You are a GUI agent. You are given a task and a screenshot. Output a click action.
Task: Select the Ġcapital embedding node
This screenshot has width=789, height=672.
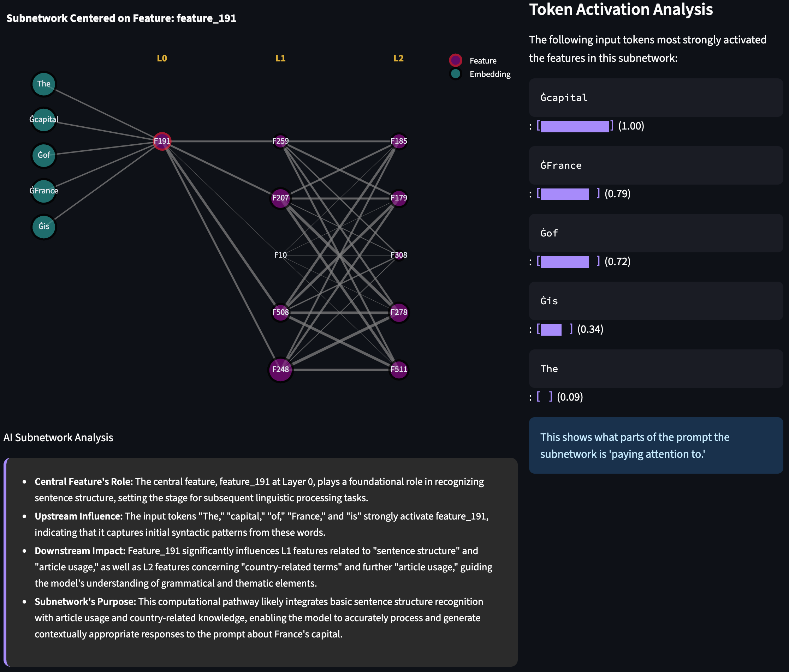coord(44,120)
